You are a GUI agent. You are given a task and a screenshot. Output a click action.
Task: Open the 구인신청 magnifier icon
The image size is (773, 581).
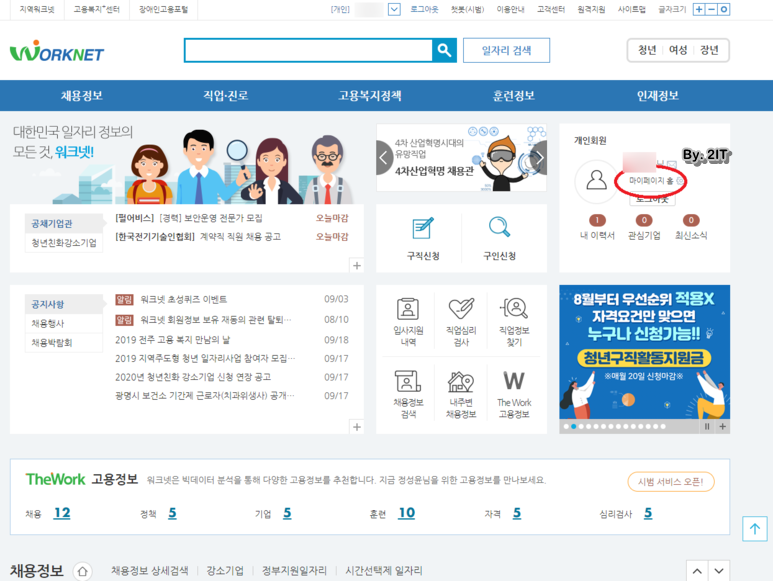[499, 228]
